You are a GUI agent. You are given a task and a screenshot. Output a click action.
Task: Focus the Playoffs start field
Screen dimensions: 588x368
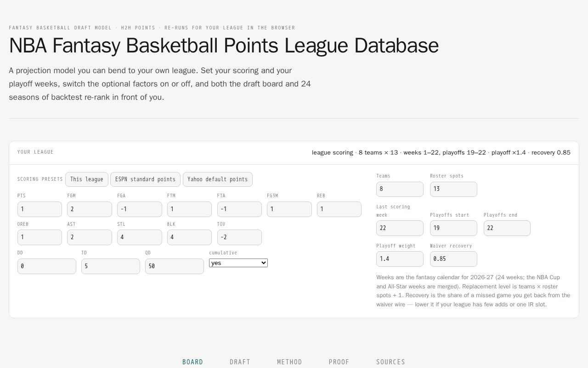point(453,228)
